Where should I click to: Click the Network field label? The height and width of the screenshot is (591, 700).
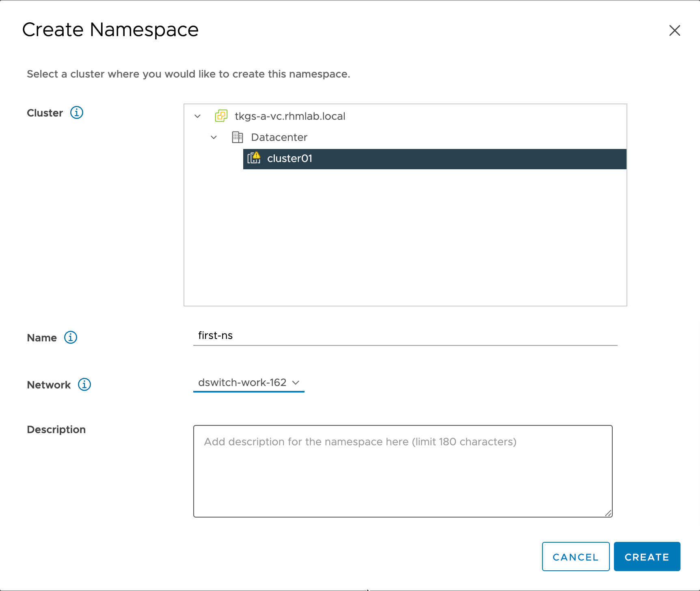[49, 385]
